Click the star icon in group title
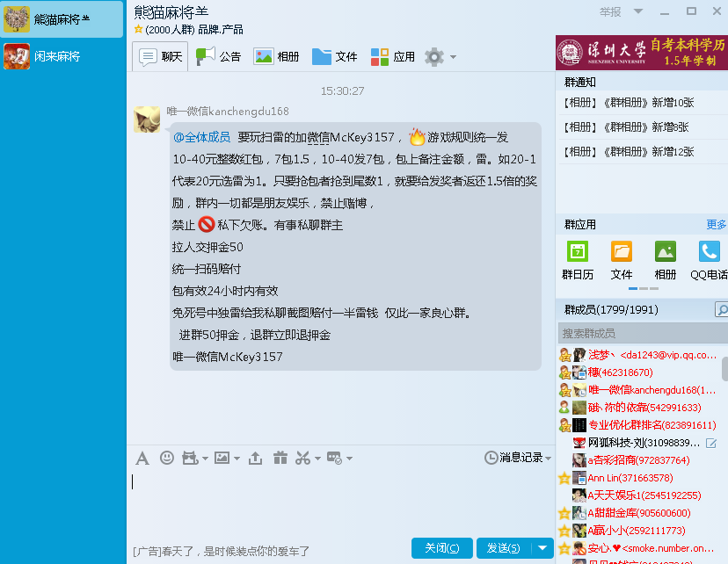Screen dimensions: 728x564 (x=138, y=30)
